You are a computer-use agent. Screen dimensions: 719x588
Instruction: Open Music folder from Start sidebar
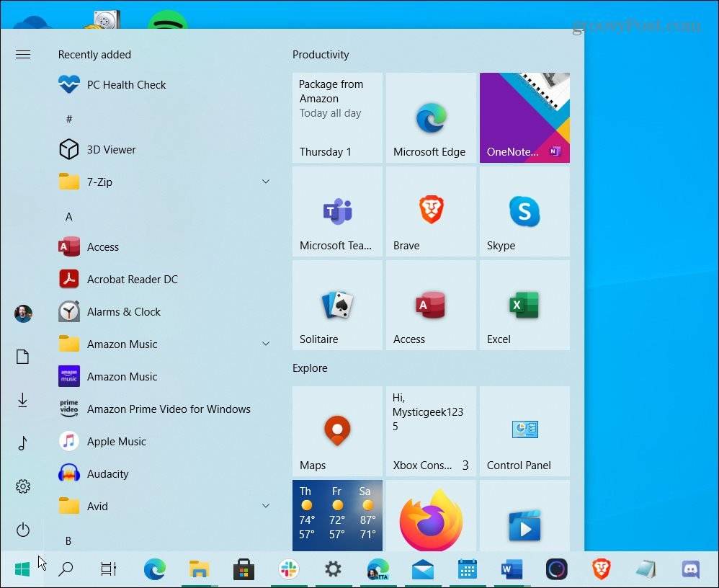[23, 442]
